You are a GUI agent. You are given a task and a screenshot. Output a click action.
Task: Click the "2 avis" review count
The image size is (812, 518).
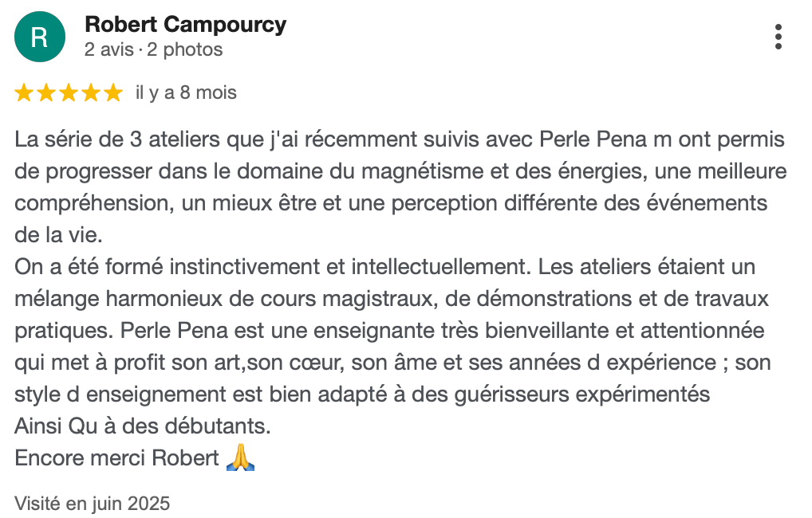coord(109,49)
